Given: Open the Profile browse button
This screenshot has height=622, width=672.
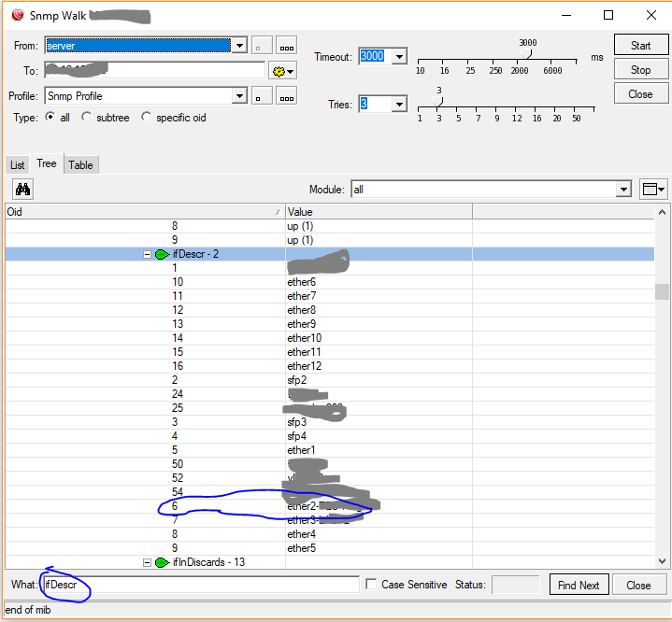Looking at the screenshot, I should click(286, 96).
